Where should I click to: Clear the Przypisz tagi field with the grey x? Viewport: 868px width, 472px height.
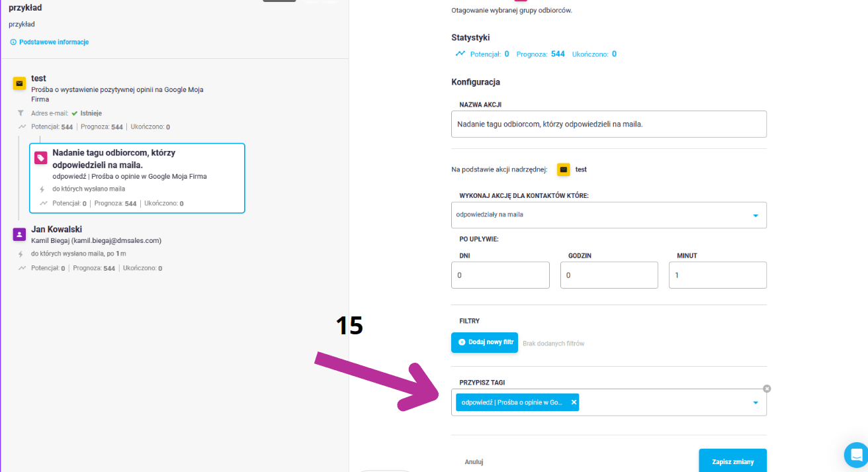pos(767,389)
